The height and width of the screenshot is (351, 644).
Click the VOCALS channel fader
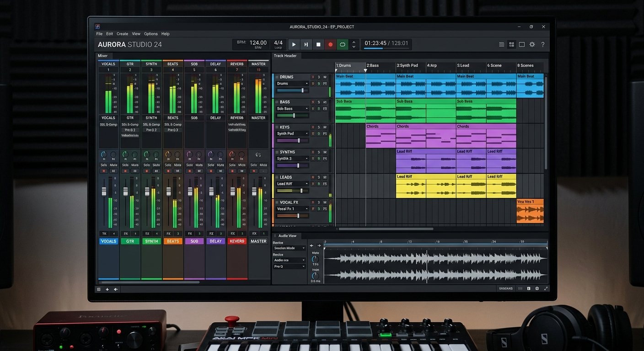[x=104, y=191]
